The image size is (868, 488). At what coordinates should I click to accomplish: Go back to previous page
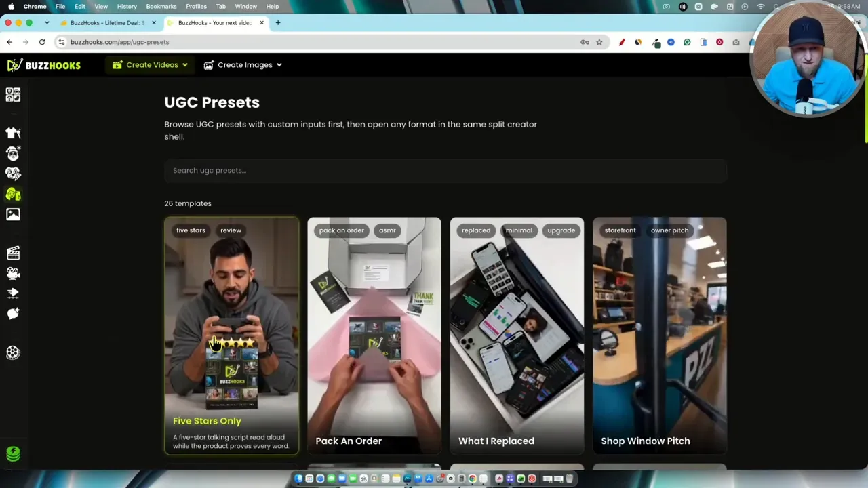coord(9,42)
